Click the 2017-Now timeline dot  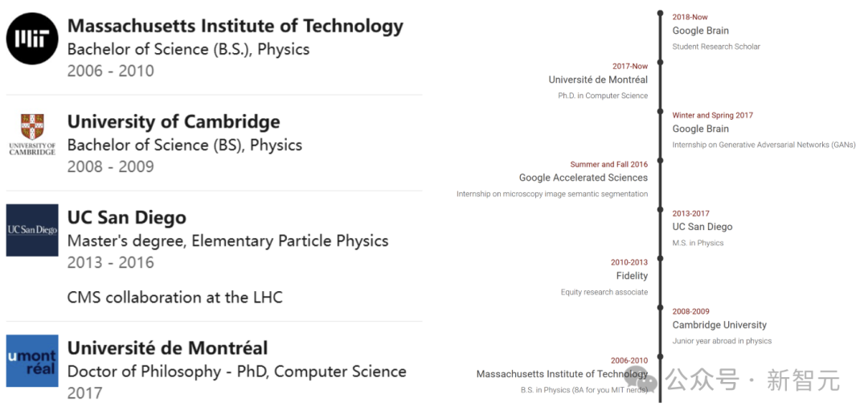[661, 63]
